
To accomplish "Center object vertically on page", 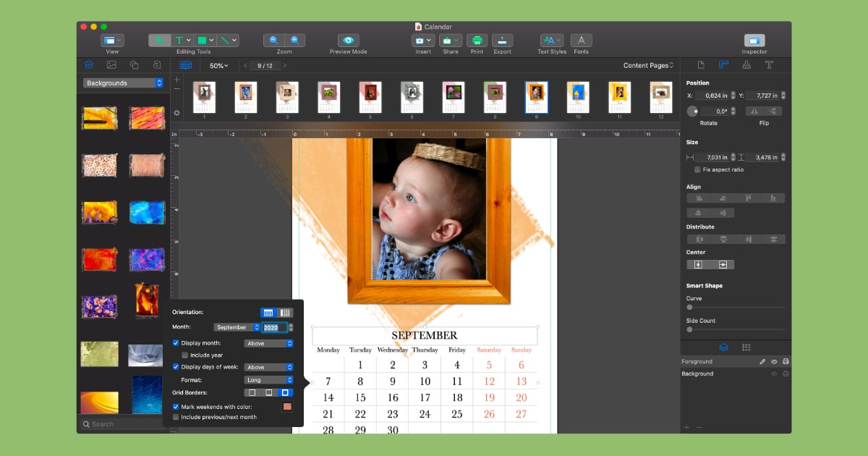I will 723,265.
